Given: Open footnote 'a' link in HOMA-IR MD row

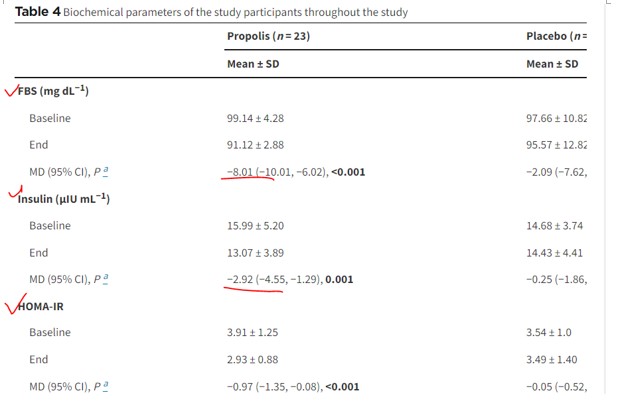Looking at the screenshot, I should click(x=105, y=386).
